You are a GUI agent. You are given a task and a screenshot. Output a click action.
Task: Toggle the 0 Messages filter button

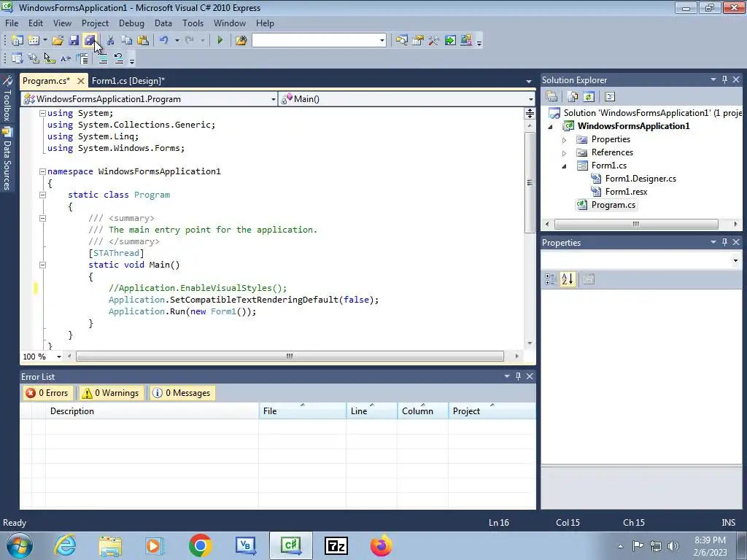tap(182, 393)
